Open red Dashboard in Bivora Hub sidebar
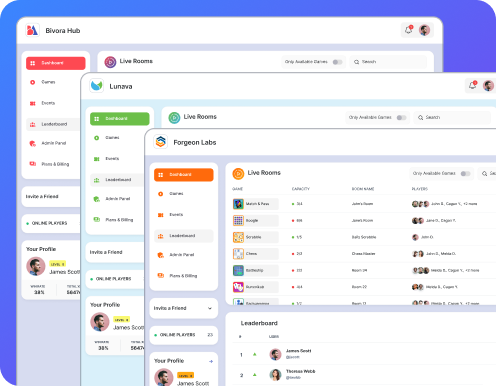Viewport: 496px width, 386px height. point(56,63)
